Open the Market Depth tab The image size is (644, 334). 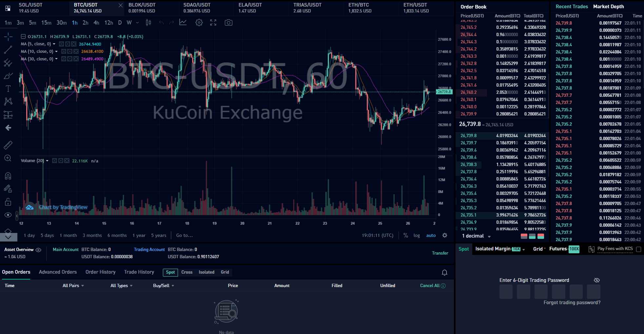coord(608,7)
